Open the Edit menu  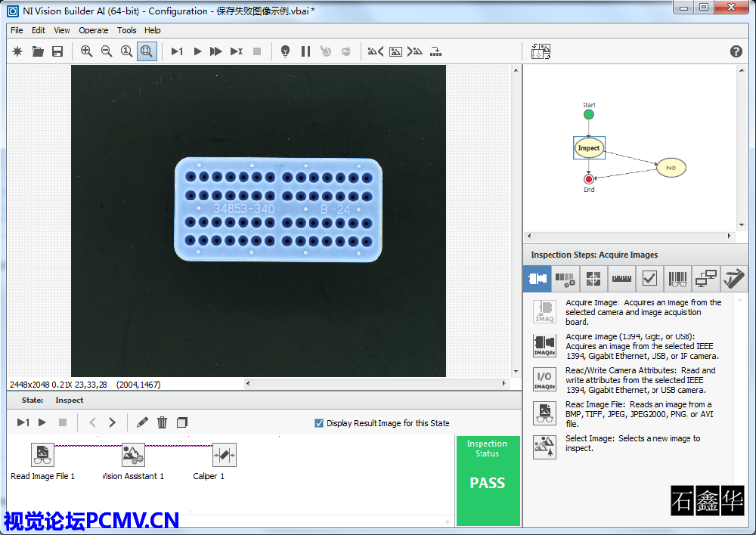click(x=39, y=30)
